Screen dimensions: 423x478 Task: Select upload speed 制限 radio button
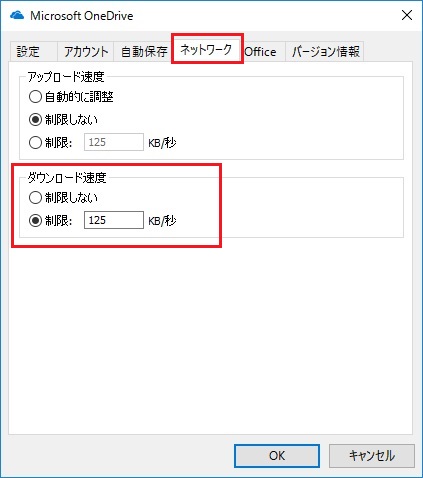tap(35, 143)
